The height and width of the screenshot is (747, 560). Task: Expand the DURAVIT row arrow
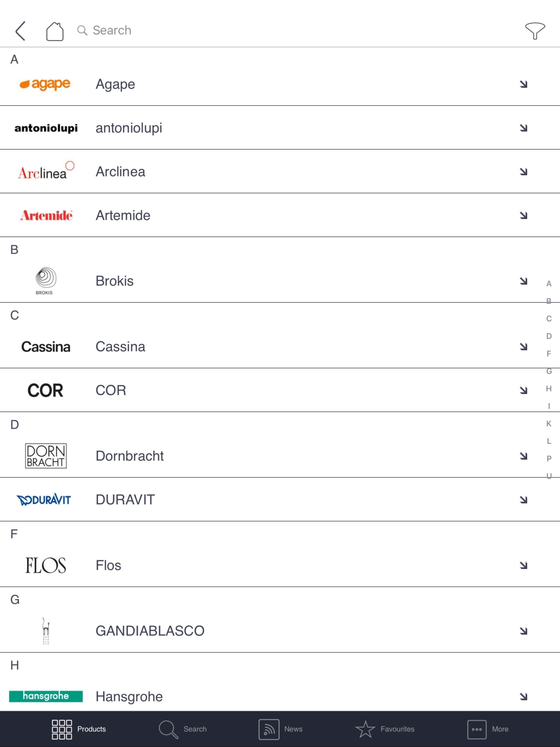(x=523, y=500)
